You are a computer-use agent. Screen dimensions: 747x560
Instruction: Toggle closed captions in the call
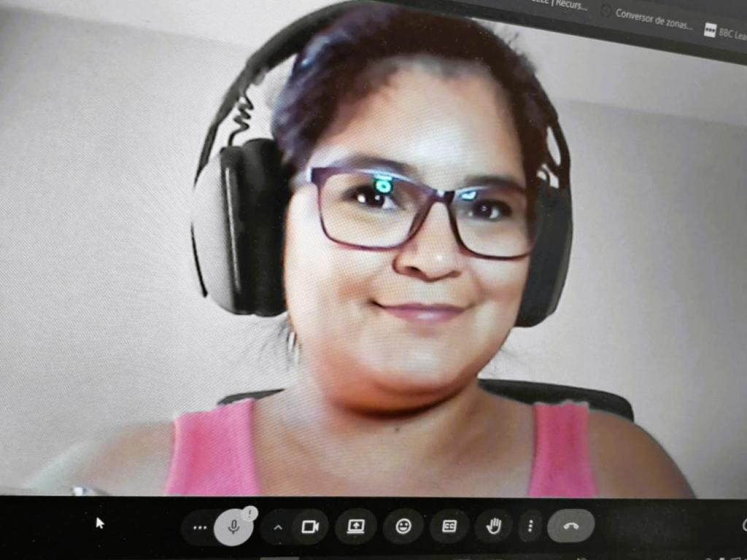click(x=449, y=526)
